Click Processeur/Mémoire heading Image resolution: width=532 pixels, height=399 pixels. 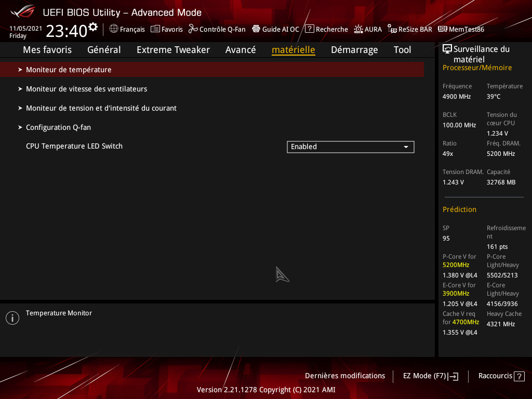[477, 68]
